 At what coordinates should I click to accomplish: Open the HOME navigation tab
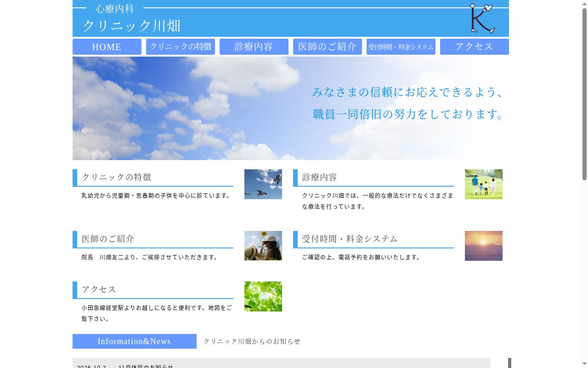[x=107, y=47]
